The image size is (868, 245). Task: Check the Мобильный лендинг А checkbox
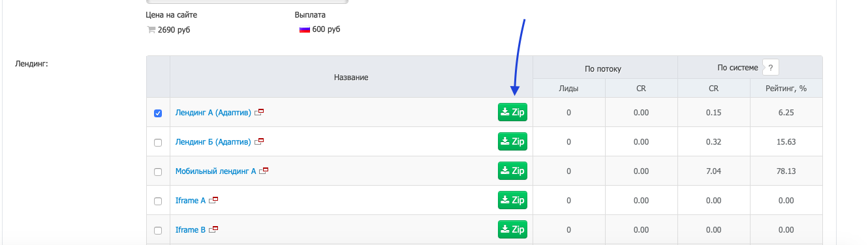(x=158, y=171)
